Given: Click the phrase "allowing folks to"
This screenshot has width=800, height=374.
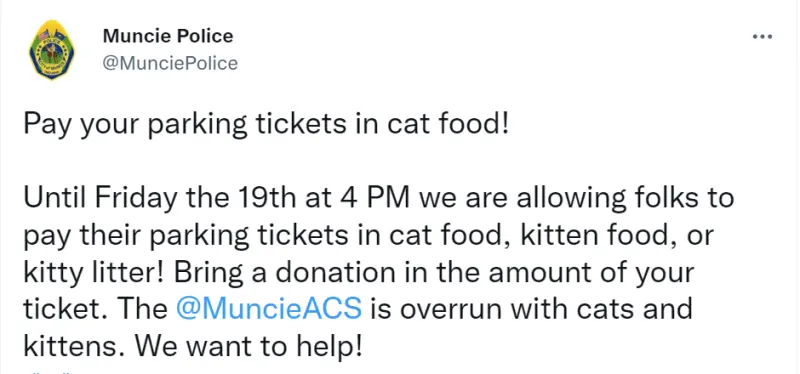Looking at the screenshot, I should (x=627, y=198).
